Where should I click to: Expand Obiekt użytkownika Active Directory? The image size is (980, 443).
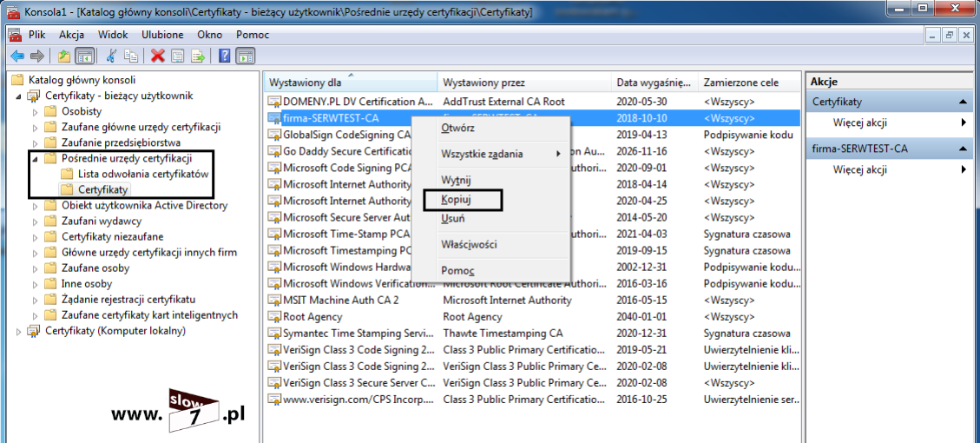[x=35, y=205]
